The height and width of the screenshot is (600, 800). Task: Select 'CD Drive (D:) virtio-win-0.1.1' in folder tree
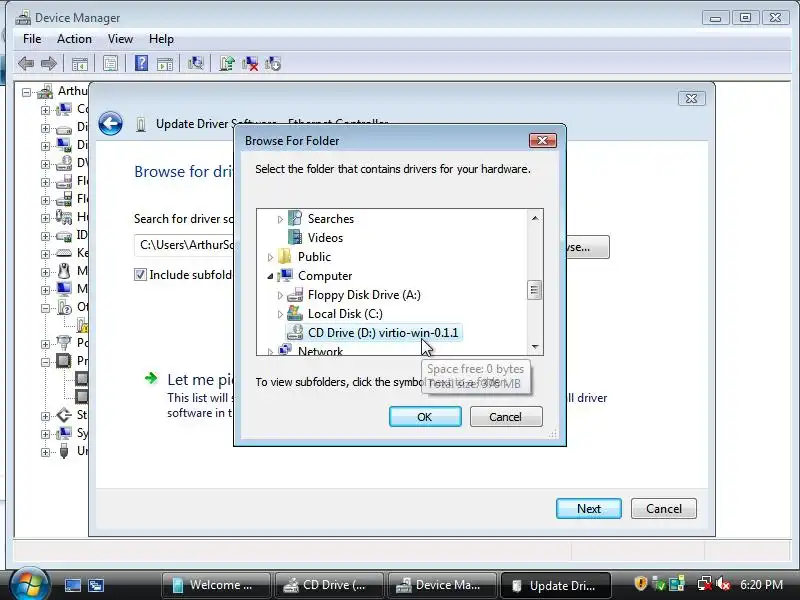[383, 333]
